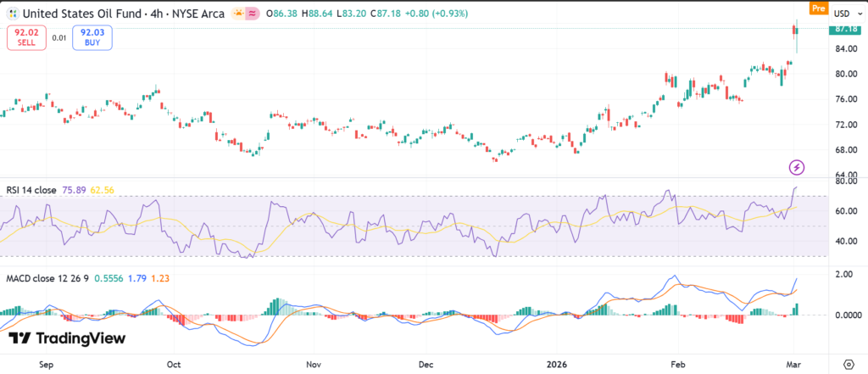Click the TradingView logo
868x374 pixels.
pyautogui.click(x=67, y=338)
